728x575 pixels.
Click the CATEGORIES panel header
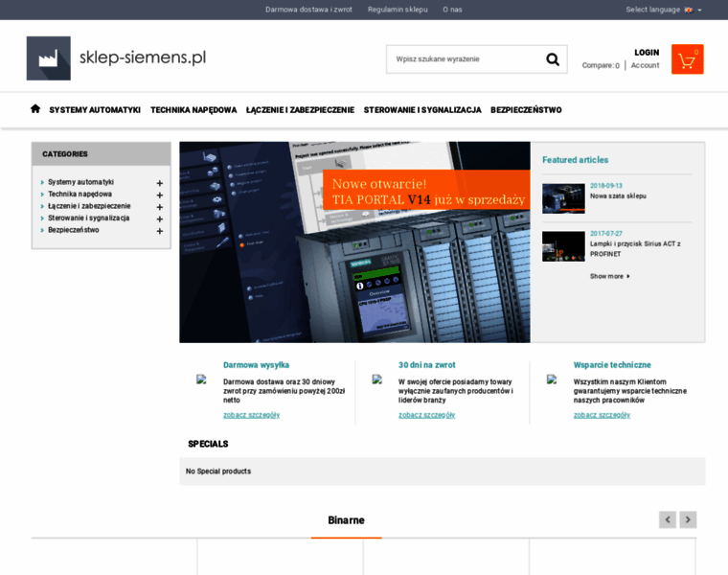click(102, 154)
